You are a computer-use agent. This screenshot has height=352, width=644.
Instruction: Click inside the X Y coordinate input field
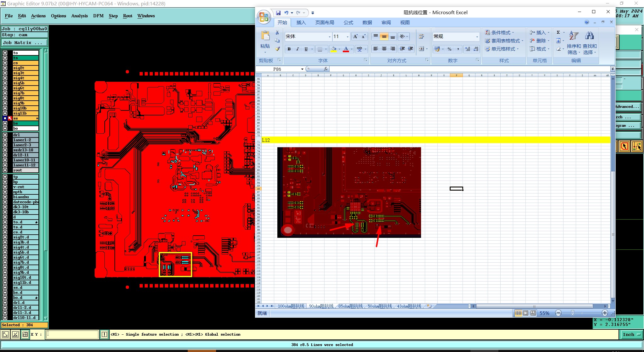tap(72, 334)
